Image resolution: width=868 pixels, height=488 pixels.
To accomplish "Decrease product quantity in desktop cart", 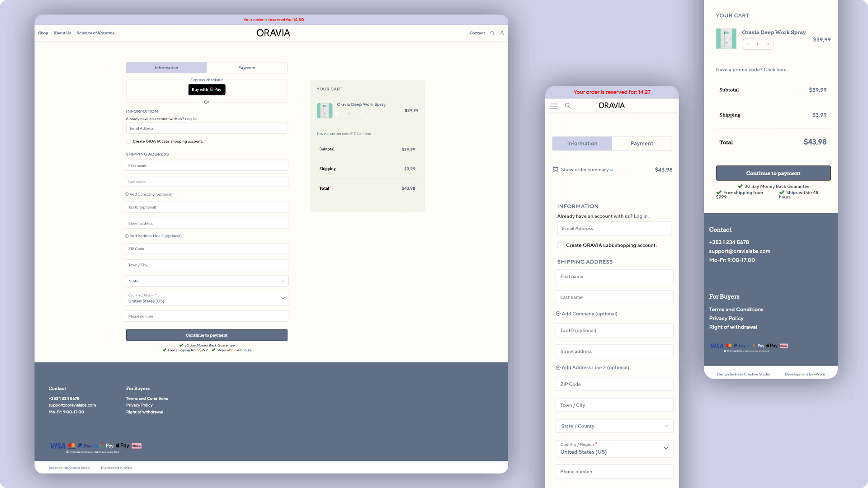I will coord(341,114).
